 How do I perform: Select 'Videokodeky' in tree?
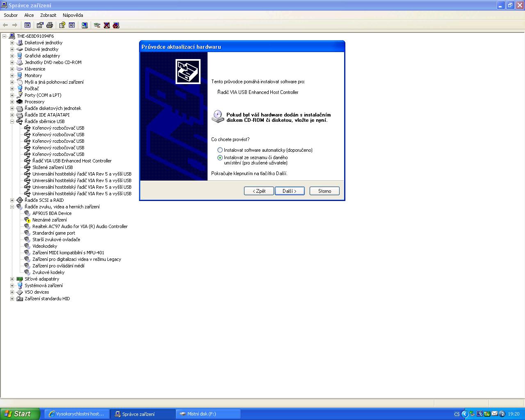45,246
